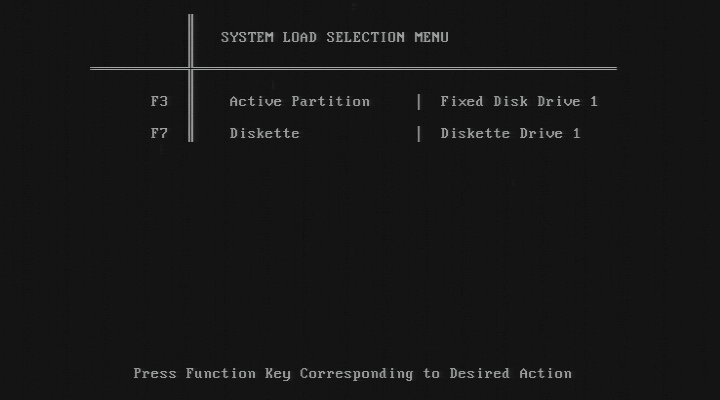Click the word Partition in the F3 row
Screen dimensions: 720x400
[331, 101]
